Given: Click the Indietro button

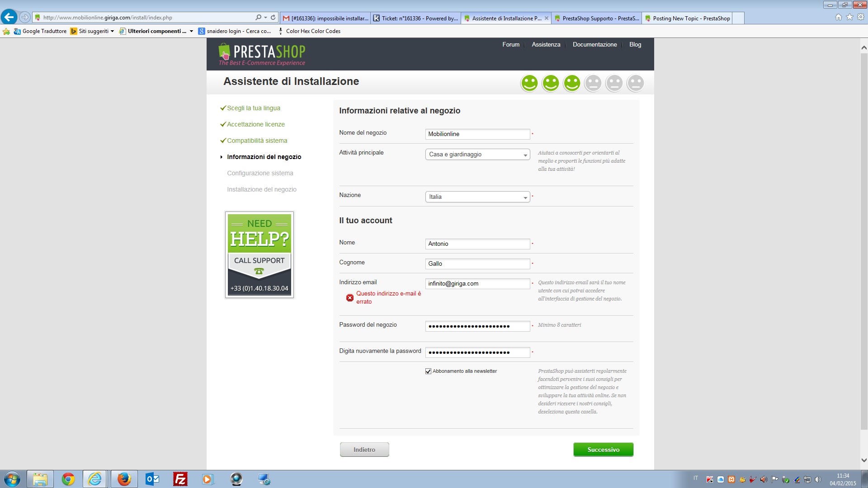Looking at the screenshot, I should pos(364,450).
